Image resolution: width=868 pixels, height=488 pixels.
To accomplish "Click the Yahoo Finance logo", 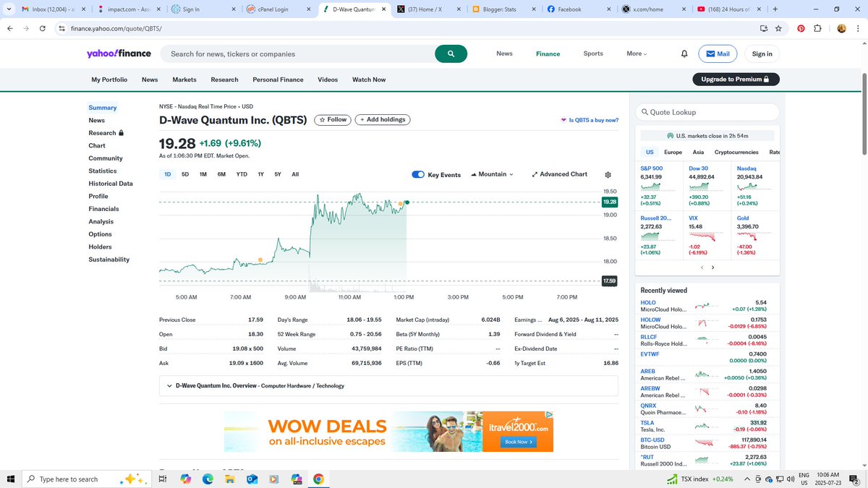I will point(119,53).
